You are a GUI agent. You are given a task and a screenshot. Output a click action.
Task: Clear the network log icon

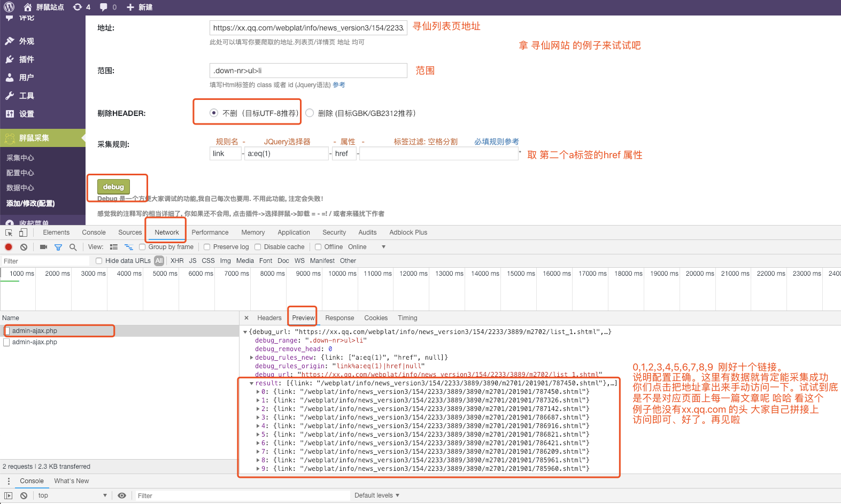[x=24, y=247]
